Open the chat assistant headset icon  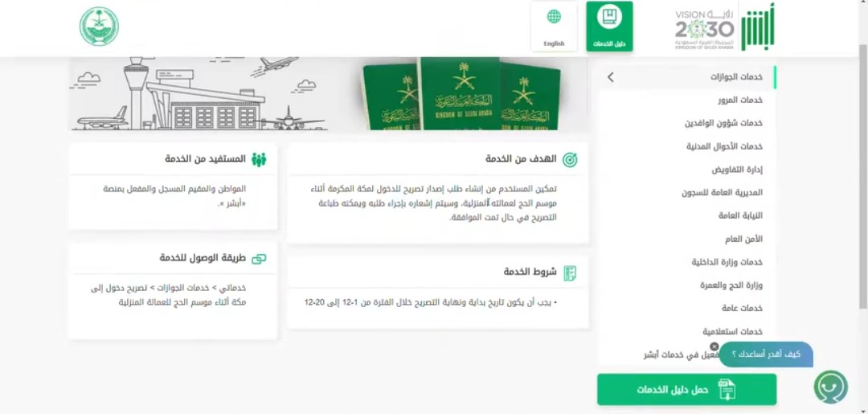pyautogui.click(x=830, y=387)
